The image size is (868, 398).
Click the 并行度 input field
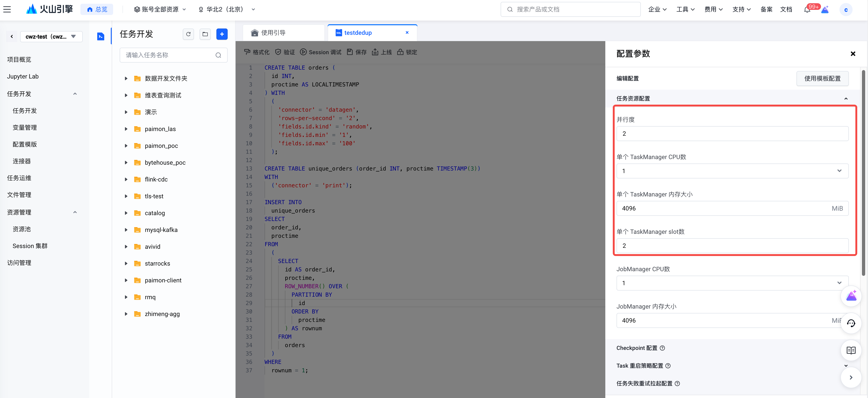(x=732, y=134)
